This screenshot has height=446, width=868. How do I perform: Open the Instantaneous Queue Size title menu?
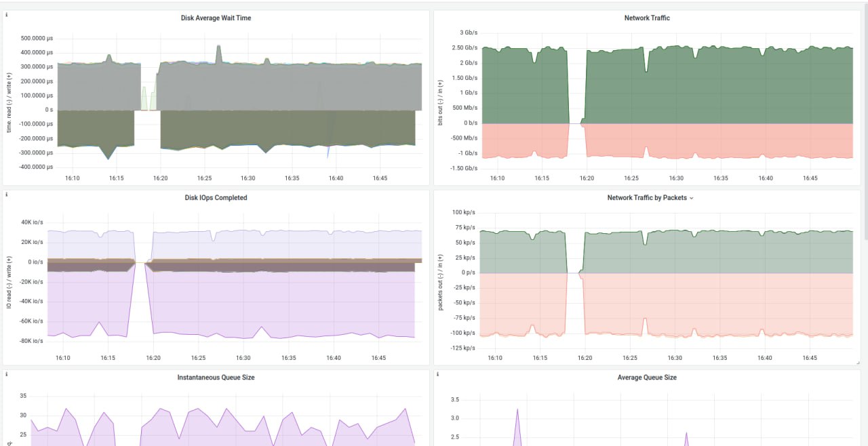coord(216,378)
